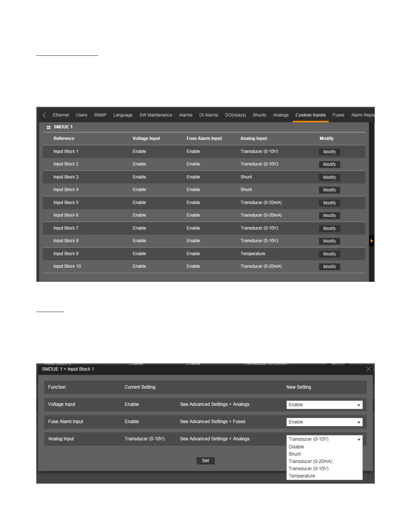
Task: Click Transducer (0-20mA) in Input Block 6 row
Action: 261,215
